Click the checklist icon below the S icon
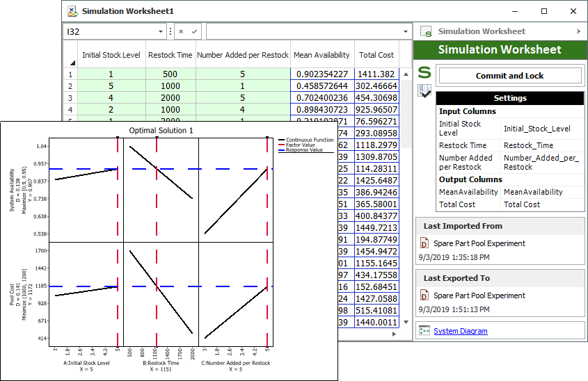The height and width of the screenshot is (381, 588). pyautogui.click(x=424, y=90)
